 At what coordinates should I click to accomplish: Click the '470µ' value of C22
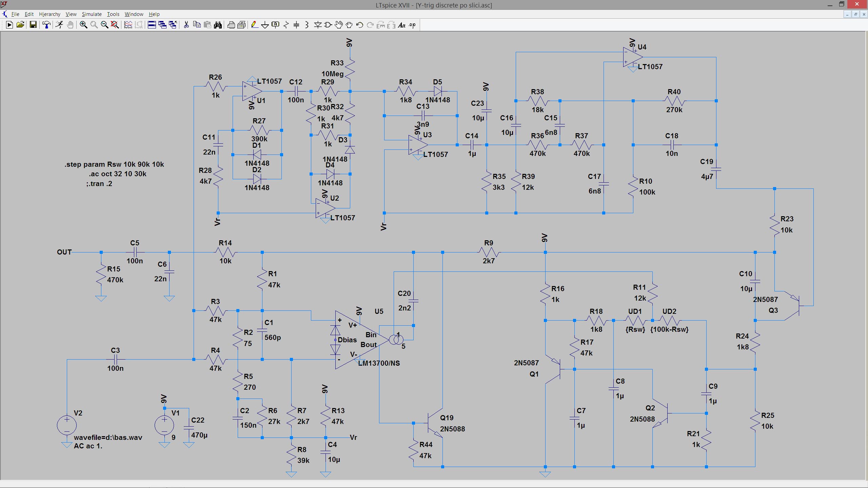(x=199, y=435)
